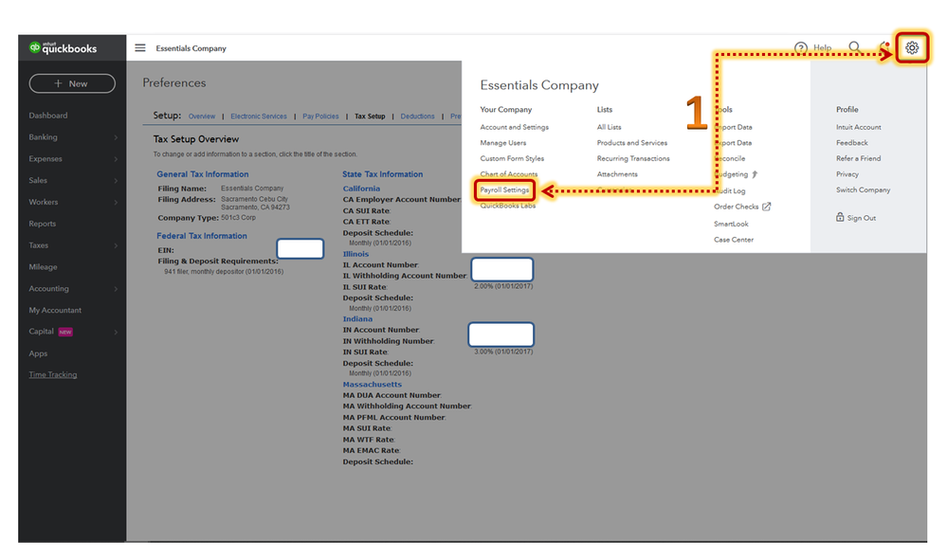Open SmartLook in Tools

(x=732, y=224)
